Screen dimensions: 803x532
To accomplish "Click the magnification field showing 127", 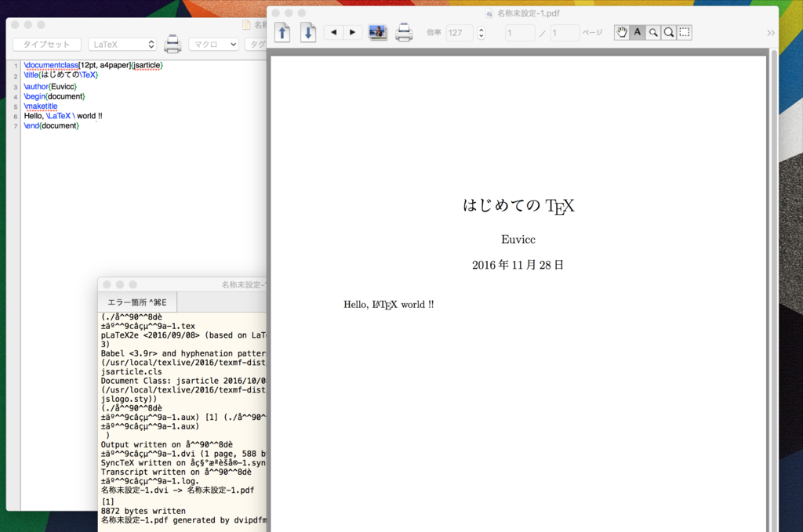I will pyautogui.click(x=460, y=33).
